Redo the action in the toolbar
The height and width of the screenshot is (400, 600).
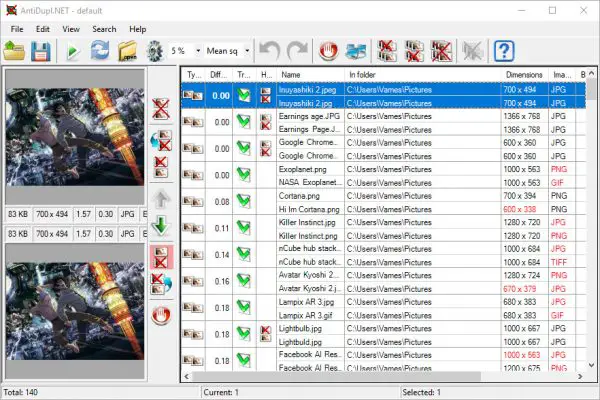[297, 51]
